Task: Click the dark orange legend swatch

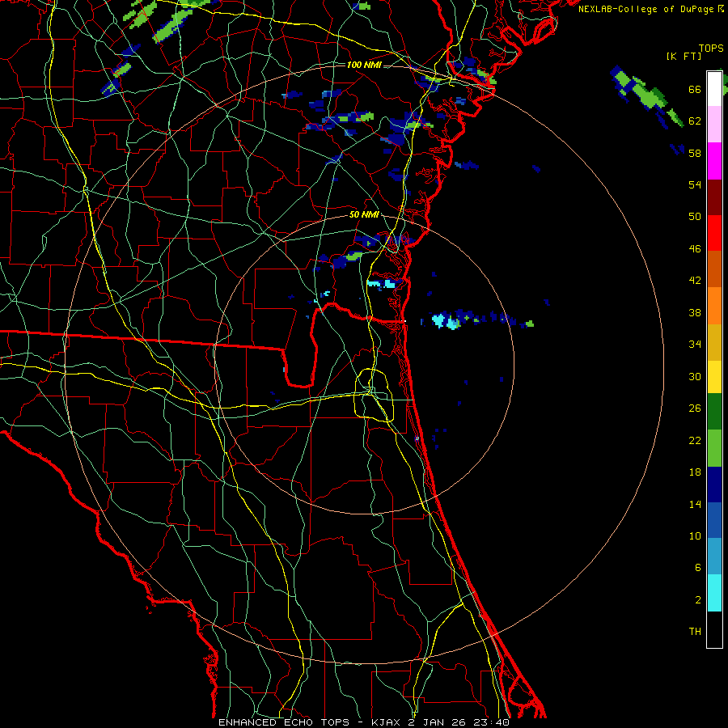Action: 714,269
